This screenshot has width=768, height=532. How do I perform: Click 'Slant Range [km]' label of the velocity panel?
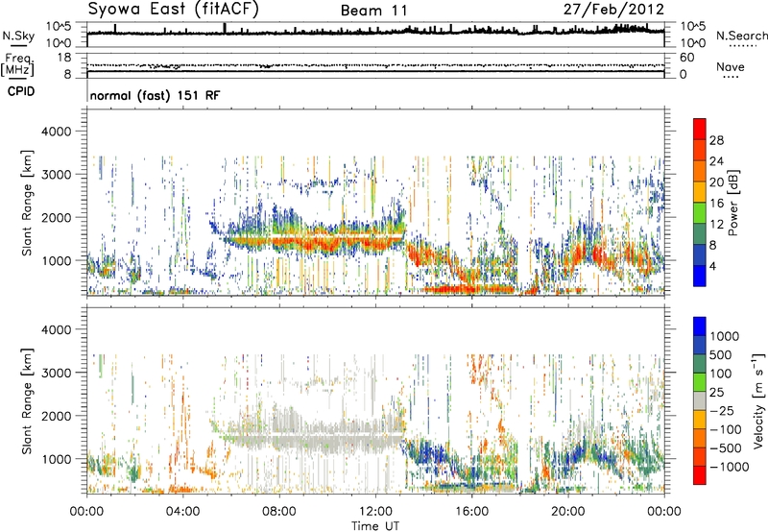(27, 401)
